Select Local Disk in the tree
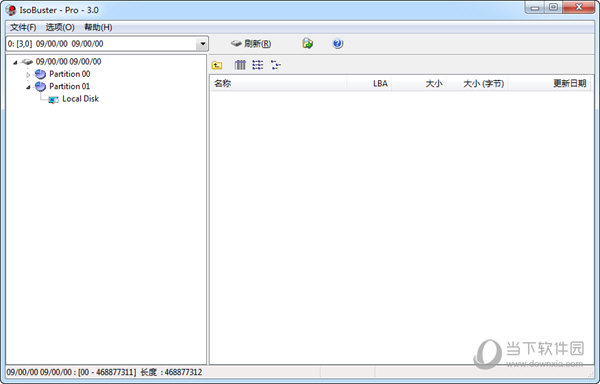The height and width of the screenshot is (384, 600). 80,99
